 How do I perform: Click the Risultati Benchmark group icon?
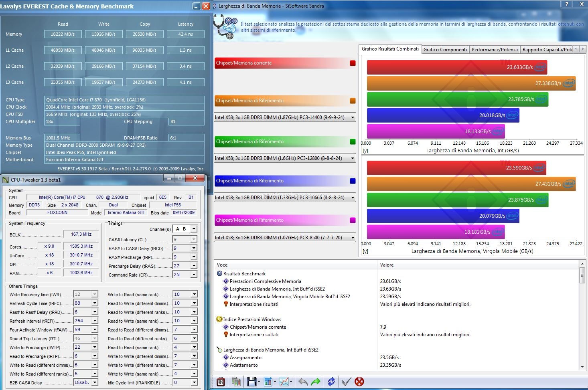click(219, 273)
